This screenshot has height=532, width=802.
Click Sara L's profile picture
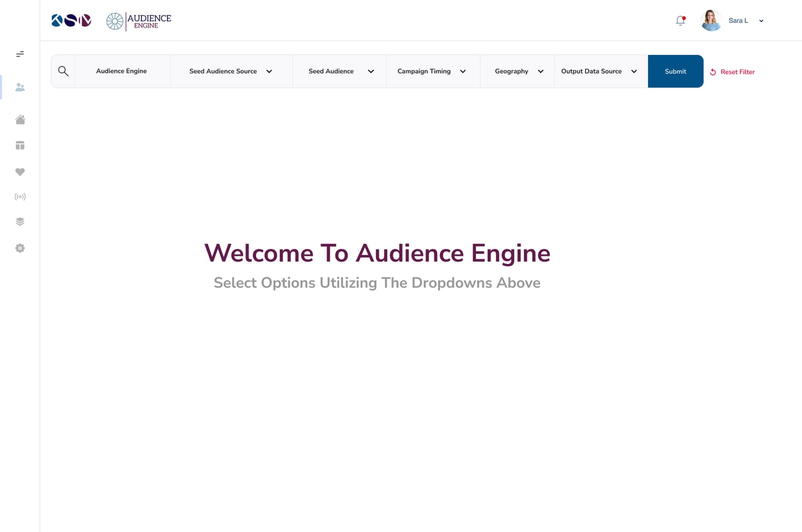[x=711, y=21]
